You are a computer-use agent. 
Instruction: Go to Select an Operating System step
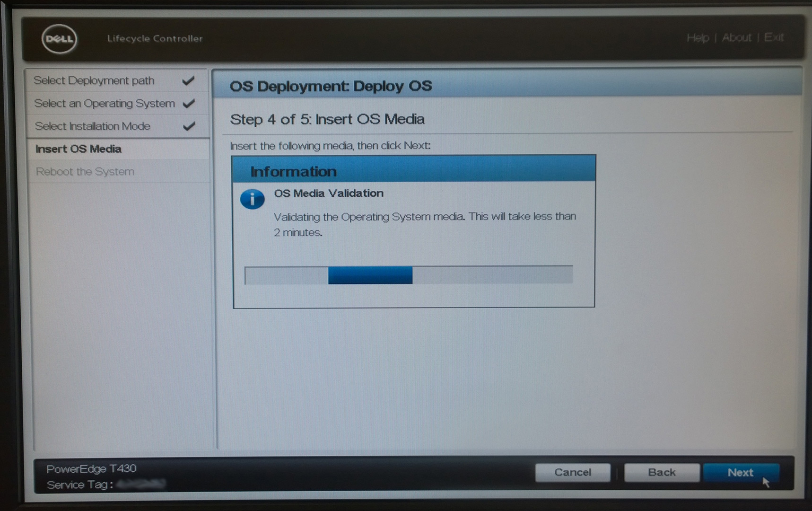point(117,103)
